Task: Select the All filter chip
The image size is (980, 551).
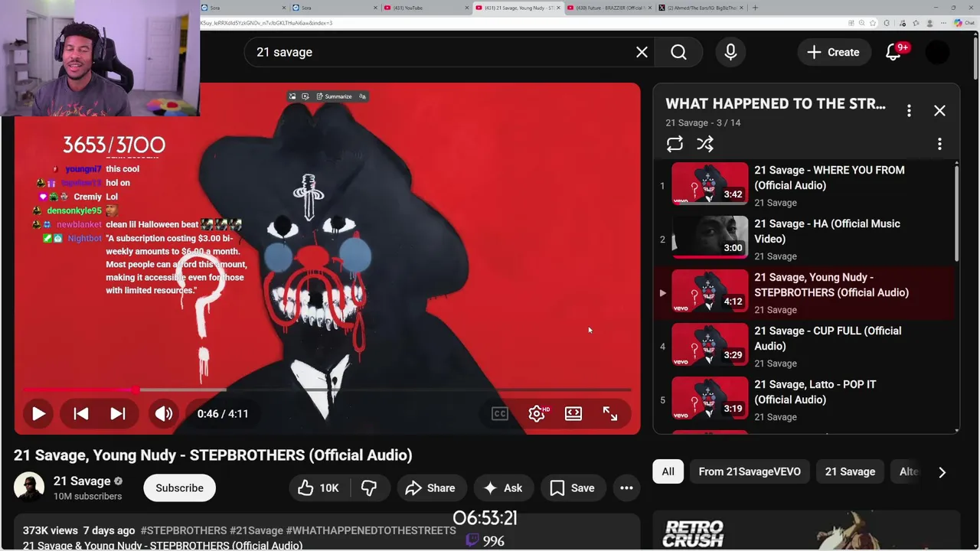Action: pos(668,471)
